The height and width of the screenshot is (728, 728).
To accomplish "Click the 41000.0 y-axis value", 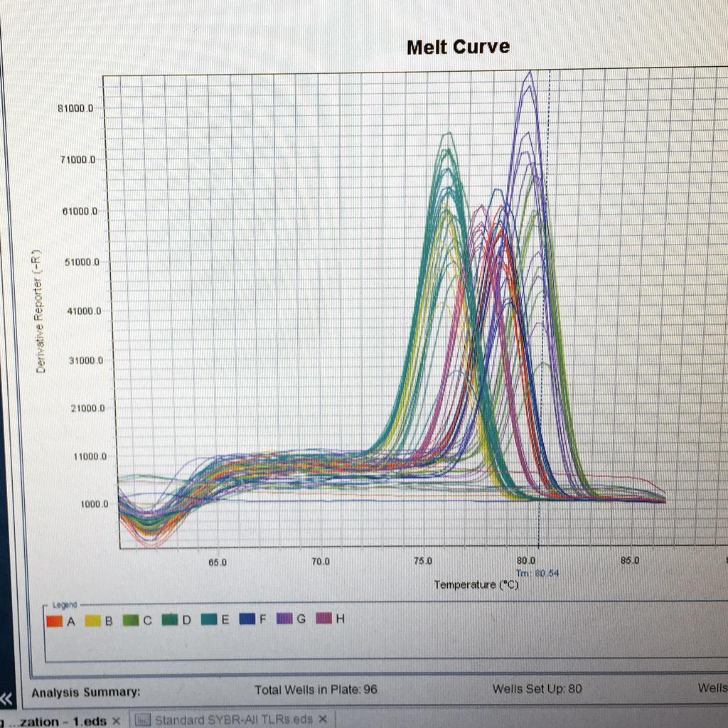I will tap(84, 311).
